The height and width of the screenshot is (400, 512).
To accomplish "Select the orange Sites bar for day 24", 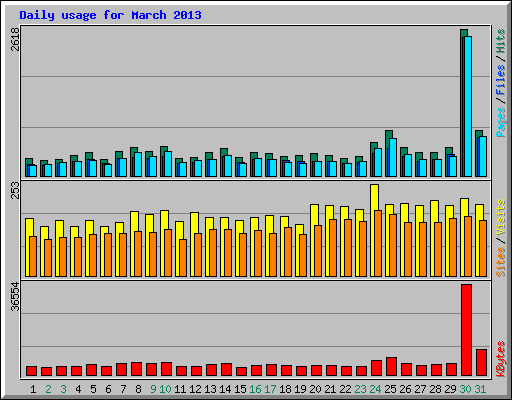I will [378, 243].
